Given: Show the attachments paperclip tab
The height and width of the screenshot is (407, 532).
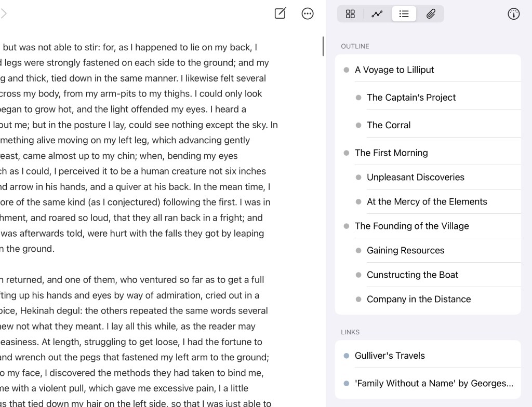Looking at the screenshot, I should (431, 14).
